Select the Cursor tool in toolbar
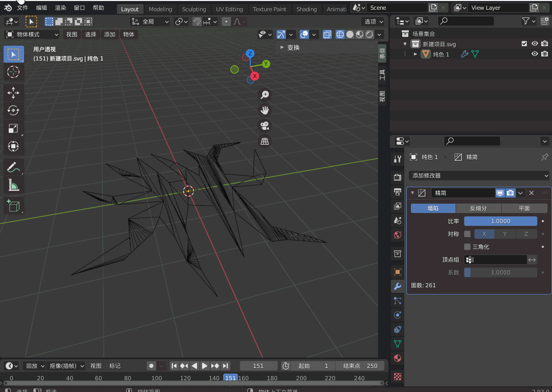This screenshot has width=552, height=392. point(13,72)
